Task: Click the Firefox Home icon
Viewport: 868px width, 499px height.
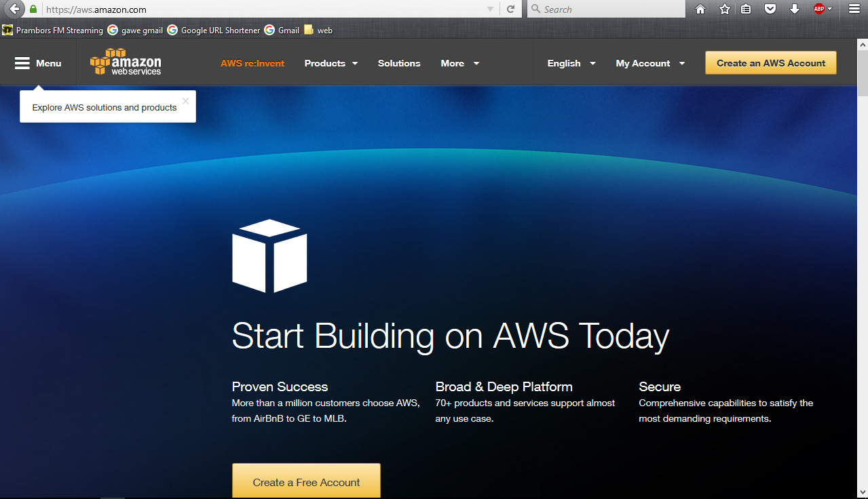Action: point(700,9)
